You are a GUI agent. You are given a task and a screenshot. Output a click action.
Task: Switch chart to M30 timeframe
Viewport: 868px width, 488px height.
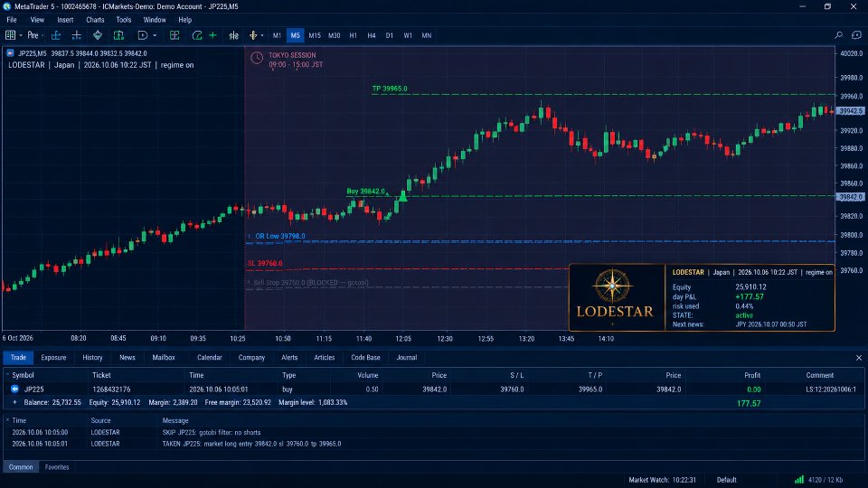coord(334,35)
